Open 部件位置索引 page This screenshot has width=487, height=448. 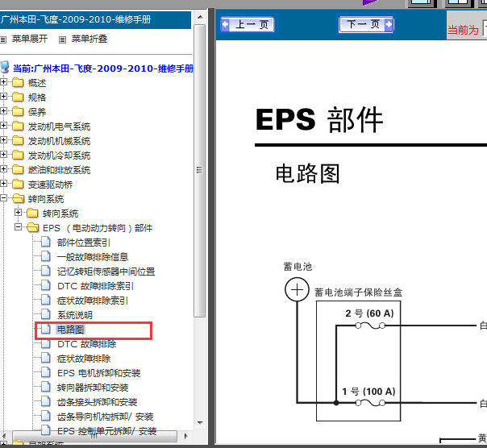[x=84, y=243]
